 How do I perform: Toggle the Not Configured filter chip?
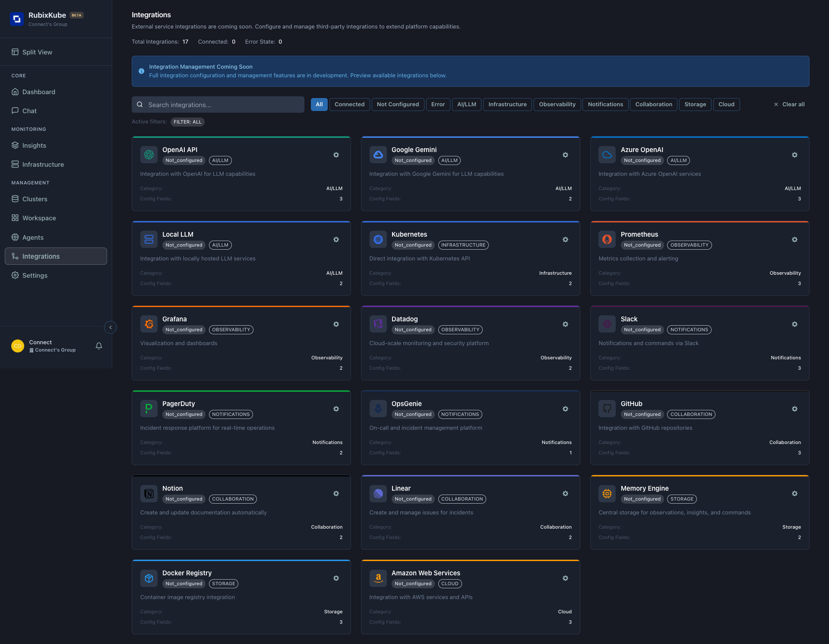pos(398,105)
